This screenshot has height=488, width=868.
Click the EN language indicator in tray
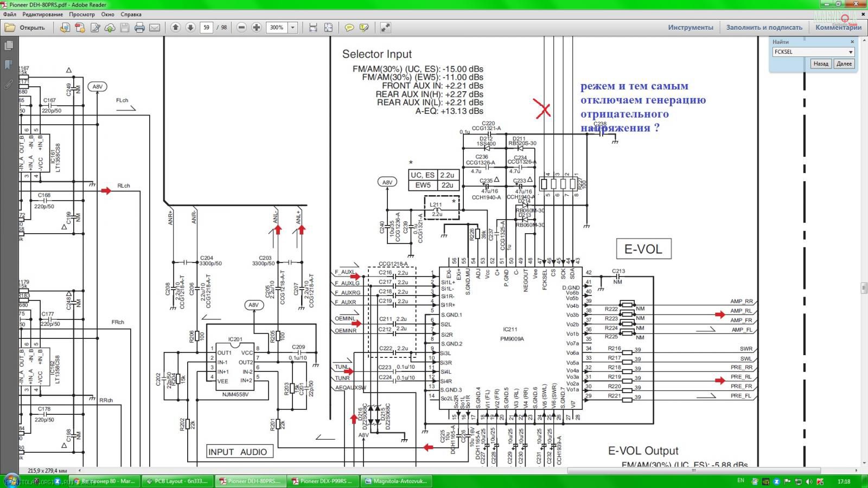pyautogui.click(x=741, y=481)
